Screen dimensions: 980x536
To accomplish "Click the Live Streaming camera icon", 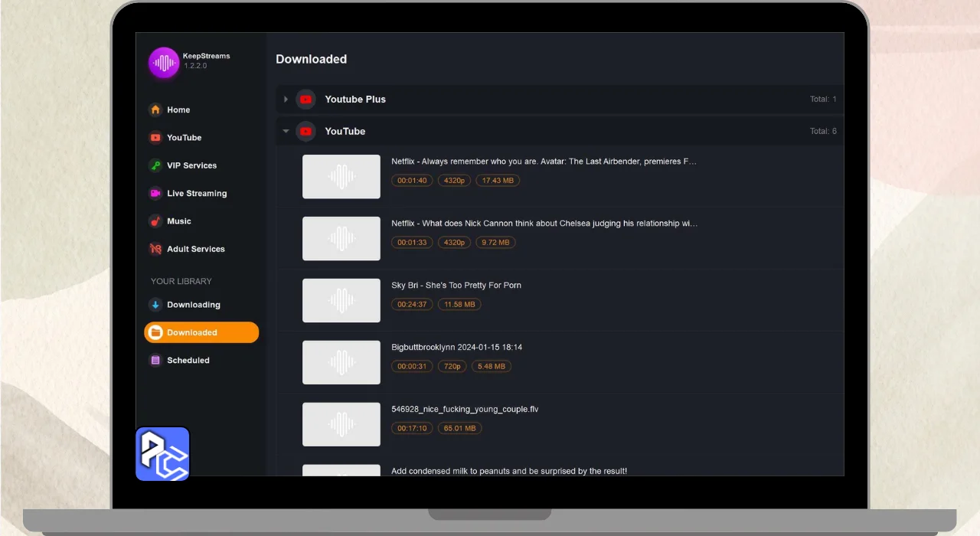I will point(155,193).
